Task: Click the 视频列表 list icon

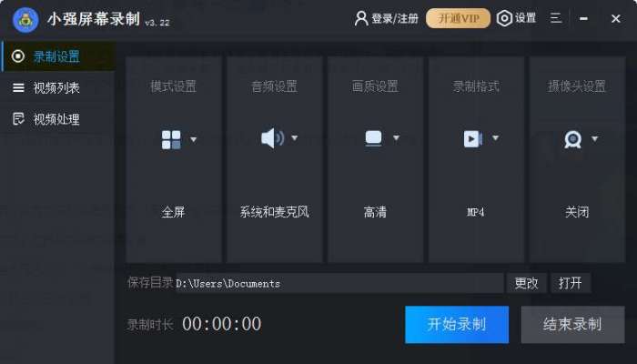Action: point(18,87)
